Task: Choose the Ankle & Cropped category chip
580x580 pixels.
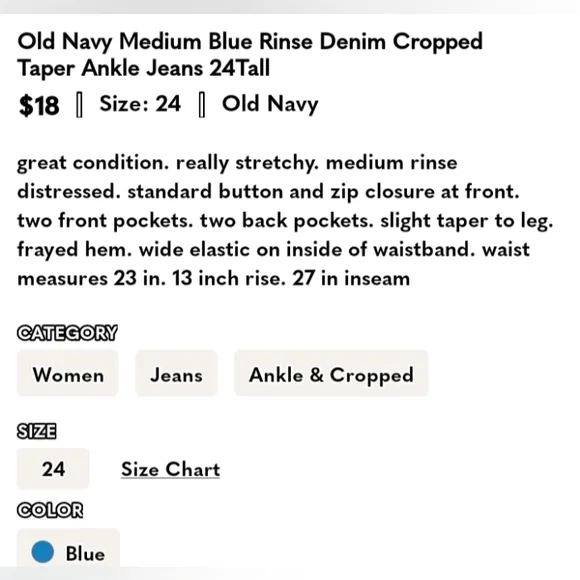Action: click(331, 374)
